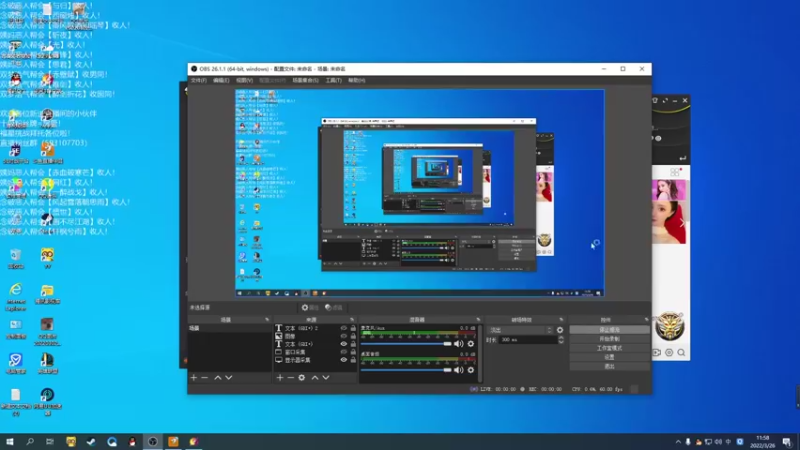The height and width of the screenshot is (450, 800).
Task: Click search icon in background chat window
Action: (x=681, y=353)
